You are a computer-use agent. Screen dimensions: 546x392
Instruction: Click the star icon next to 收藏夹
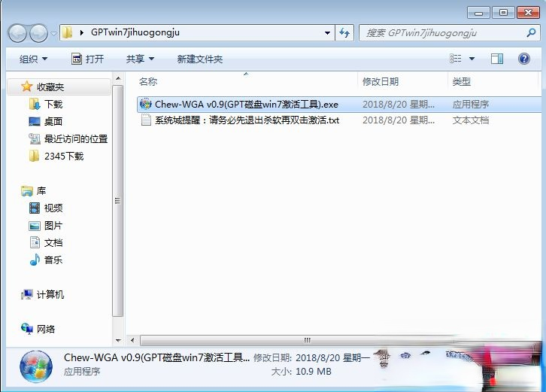(x=26, y=87)
